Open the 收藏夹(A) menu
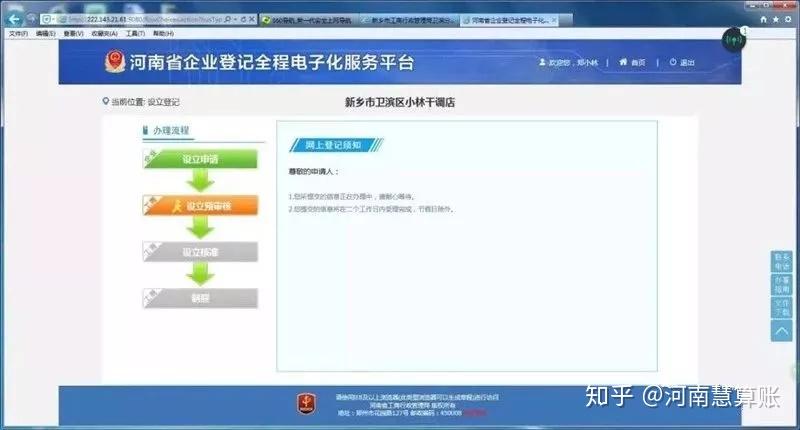 click(x=104, y=33)
